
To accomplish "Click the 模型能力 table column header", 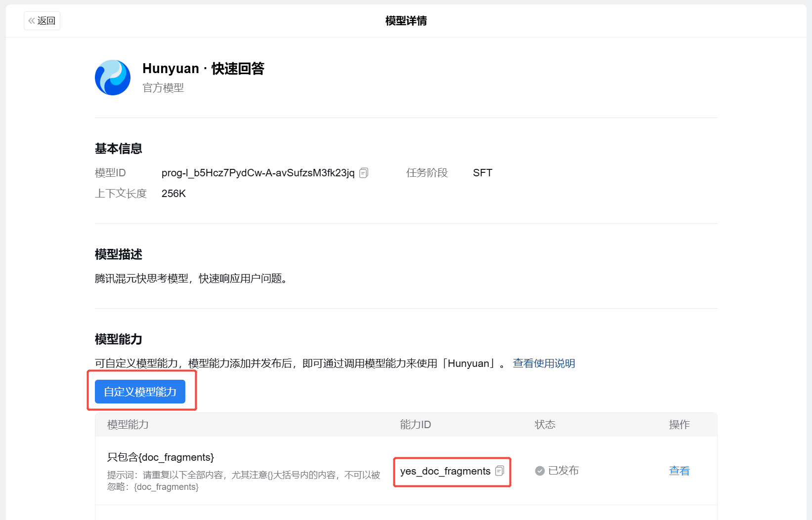I will coord(128,425).
